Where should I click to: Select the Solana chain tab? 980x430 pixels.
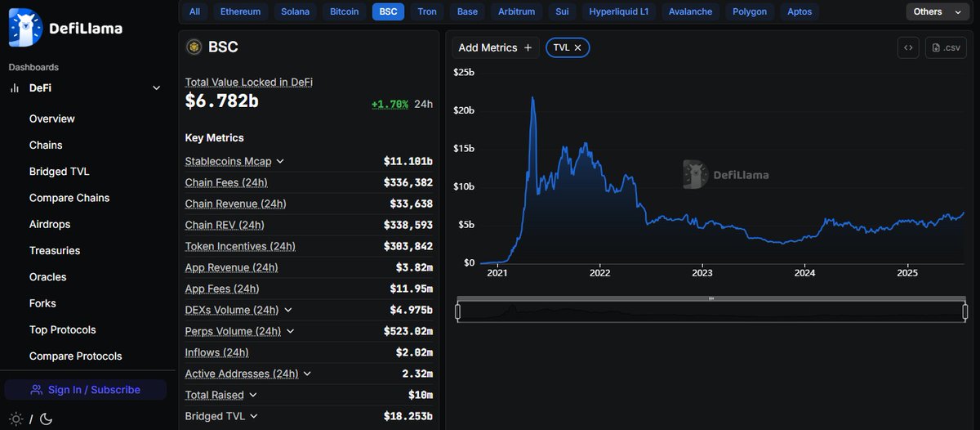coord(295,11)
